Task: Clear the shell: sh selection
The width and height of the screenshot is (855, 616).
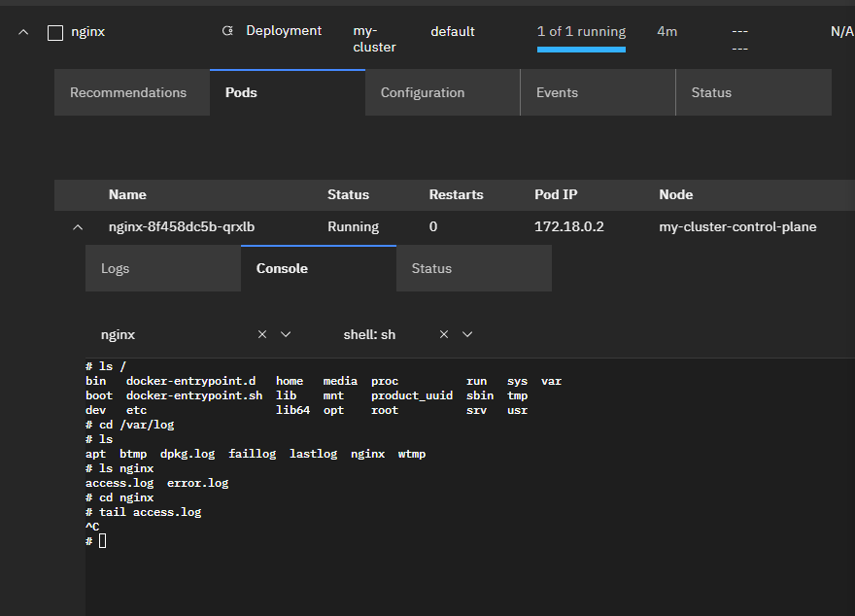Action: coord(444,334)
